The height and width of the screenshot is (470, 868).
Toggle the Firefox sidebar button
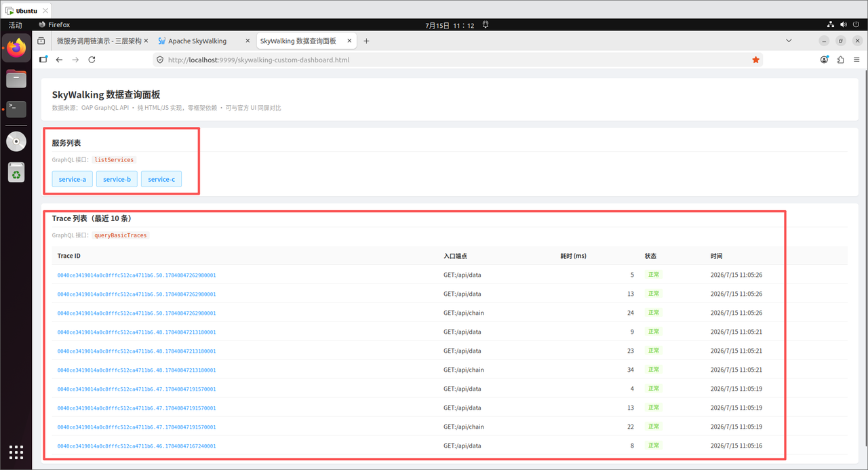coord(43,60)
